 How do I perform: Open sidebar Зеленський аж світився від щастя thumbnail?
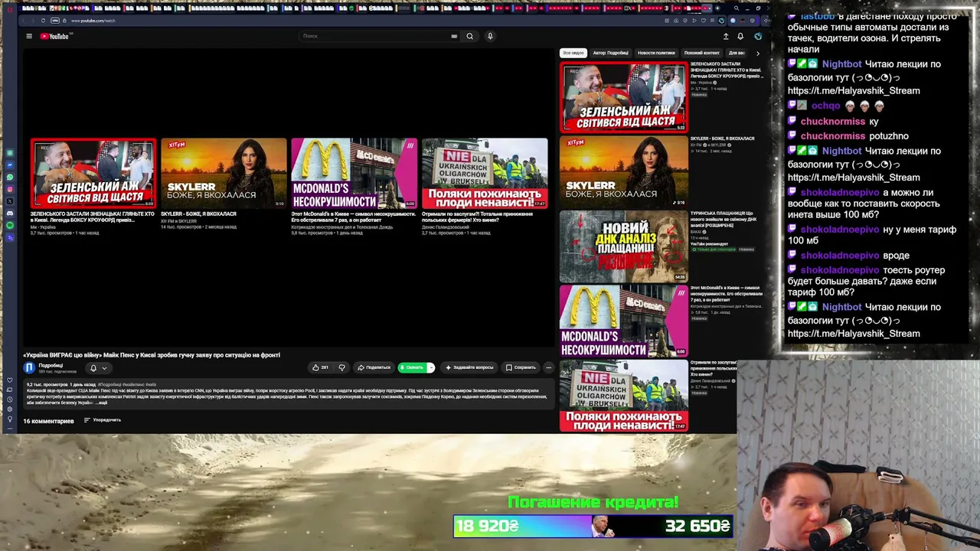624,97
